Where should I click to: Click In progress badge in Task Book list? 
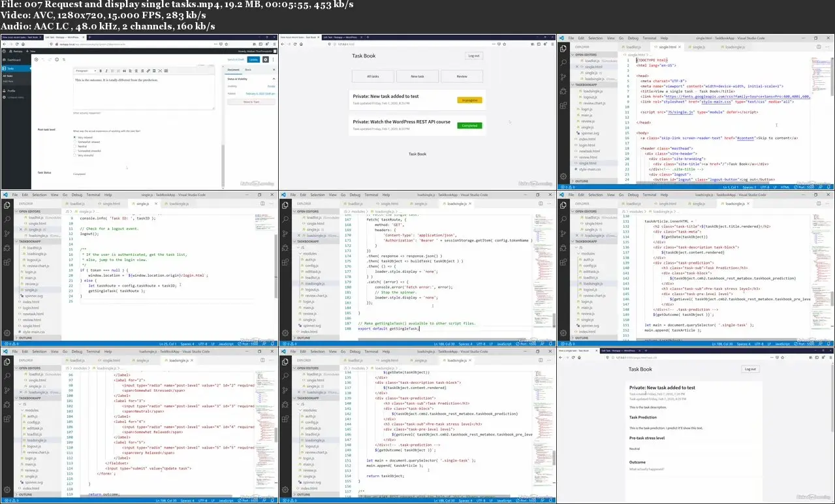pos(469,100)
